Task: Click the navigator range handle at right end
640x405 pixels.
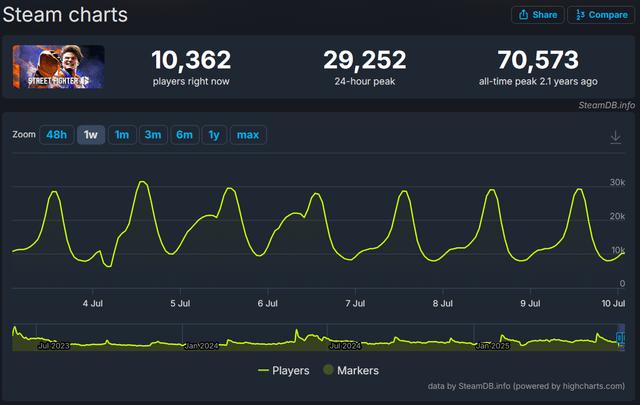Action: coord(620,338)
